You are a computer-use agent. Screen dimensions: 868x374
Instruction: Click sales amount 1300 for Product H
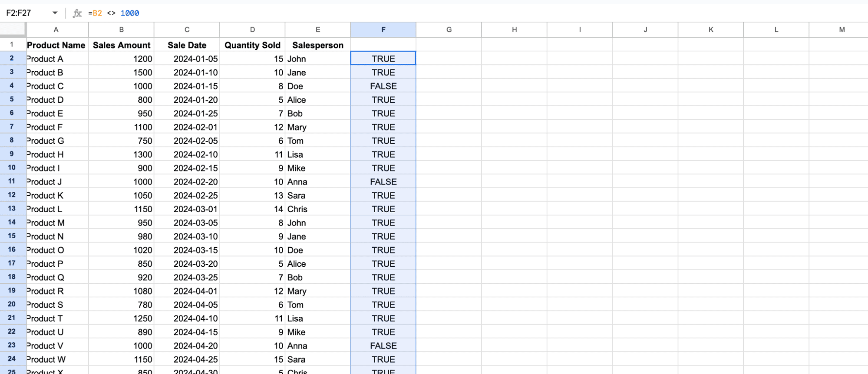tap(122, 154)
